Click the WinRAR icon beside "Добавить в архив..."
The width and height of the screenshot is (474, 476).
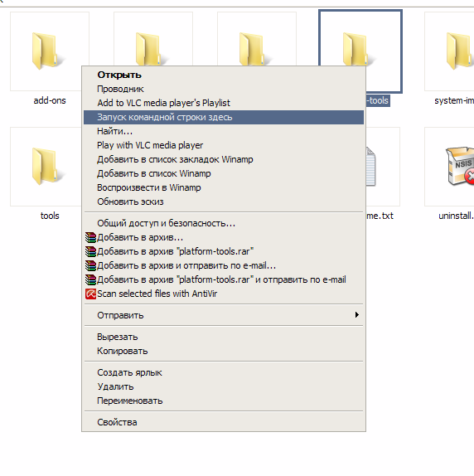(90, 237)
